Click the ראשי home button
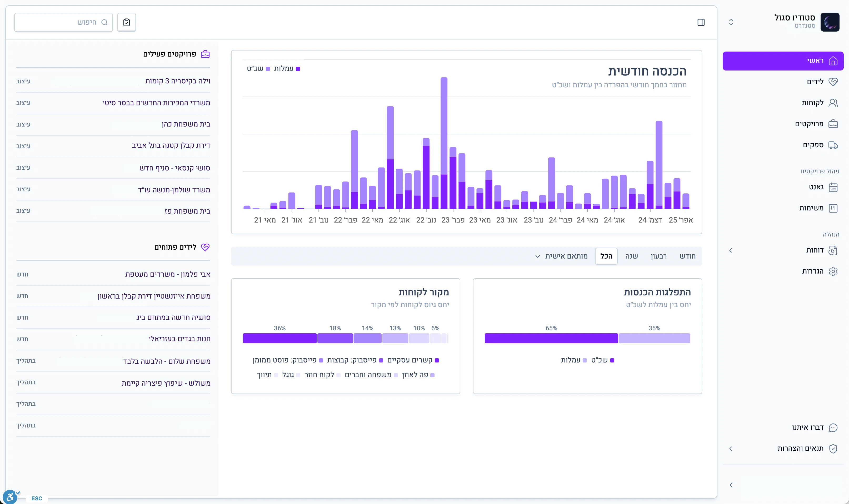The height and width of the screenshot is (504, 849). click(x=783, y=61)
